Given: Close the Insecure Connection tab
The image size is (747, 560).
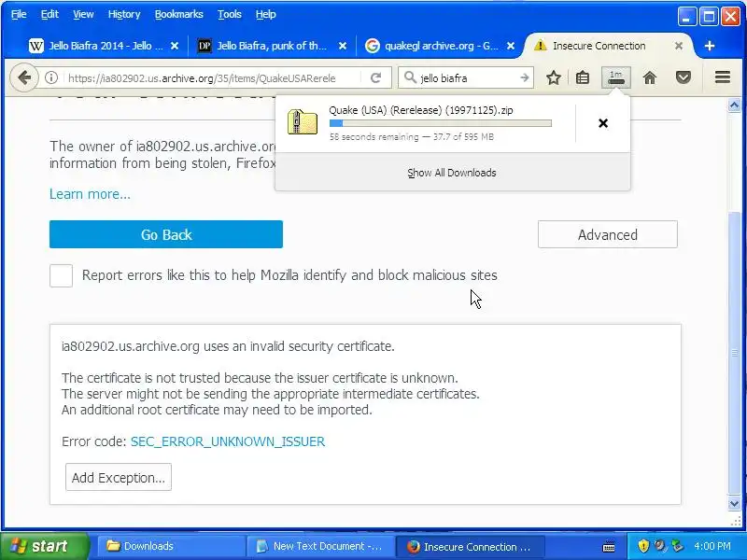Looking at the screenshot, I should (x=679, y=46).
